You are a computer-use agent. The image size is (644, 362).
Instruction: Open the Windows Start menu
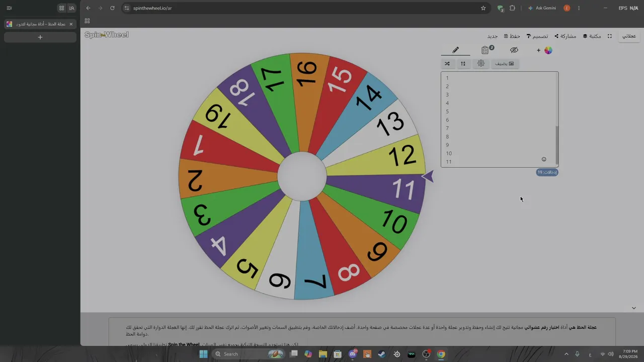pyautogui.click(x=203, y=354)
